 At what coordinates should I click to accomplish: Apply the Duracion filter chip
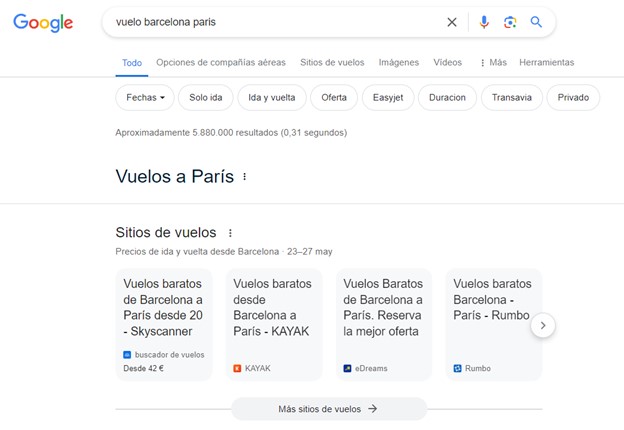(447, 97)
